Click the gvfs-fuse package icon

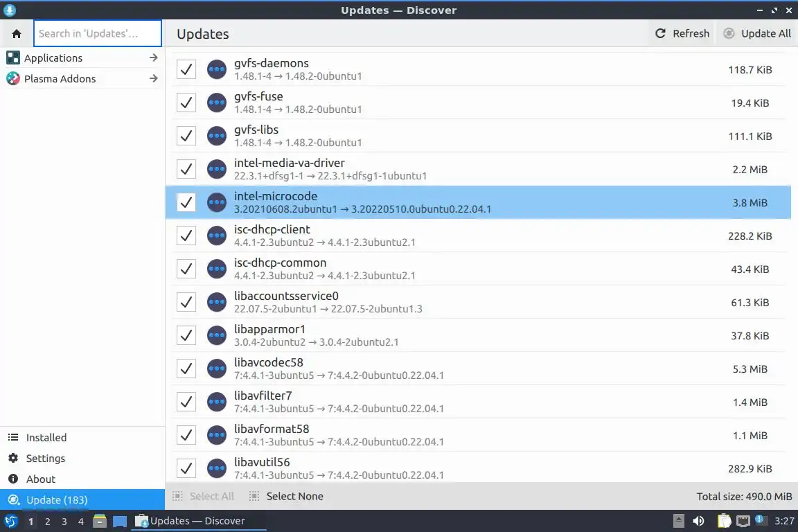coord(217,103)
